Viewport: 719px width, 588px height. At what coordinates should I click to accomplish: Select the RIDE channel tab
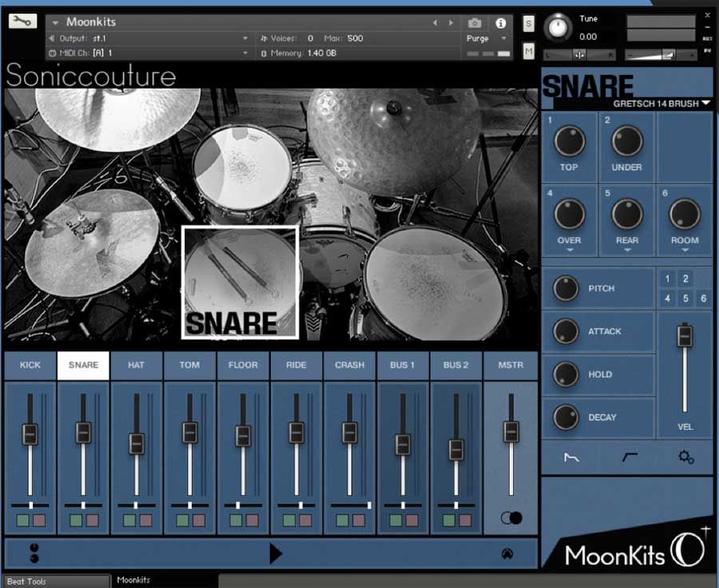(x=296, y=366)
